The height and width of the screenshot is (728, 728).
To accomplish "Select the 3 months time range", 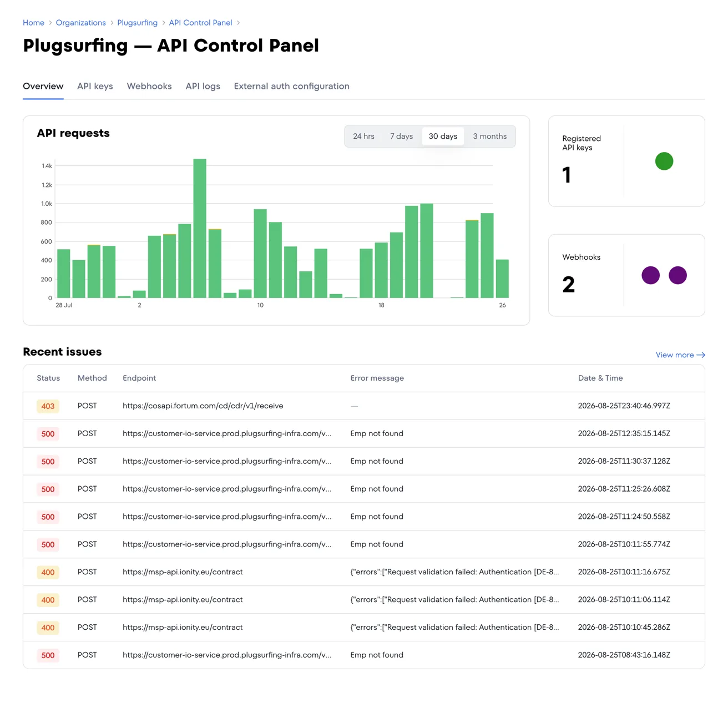I will [x=489, y=136].
